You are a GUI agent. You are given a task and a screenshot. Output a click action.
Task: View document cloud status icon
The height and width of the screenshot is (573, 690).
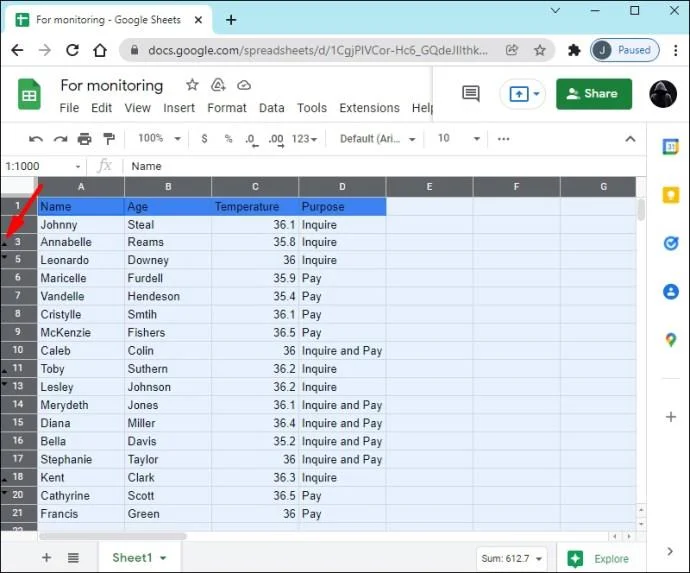coord(244,85)
